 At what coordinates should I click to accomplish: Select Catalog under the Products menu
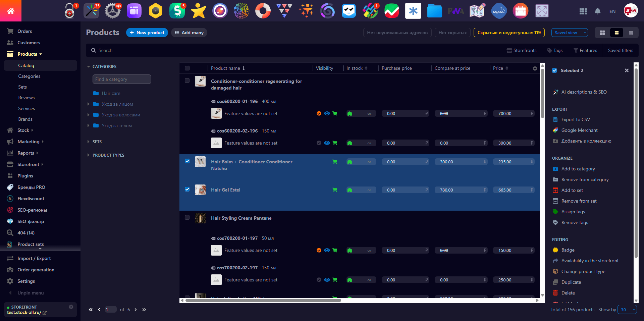(x=26, y=65)
